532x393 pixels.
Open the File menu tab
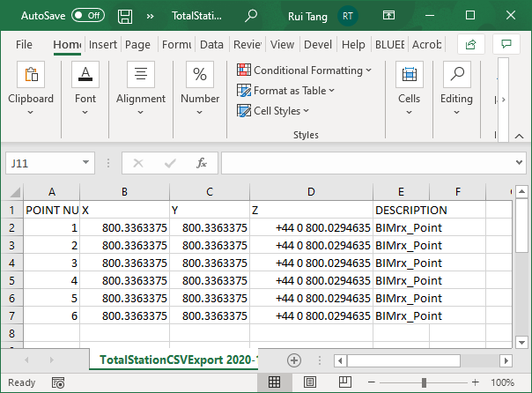tap(25, 44)
